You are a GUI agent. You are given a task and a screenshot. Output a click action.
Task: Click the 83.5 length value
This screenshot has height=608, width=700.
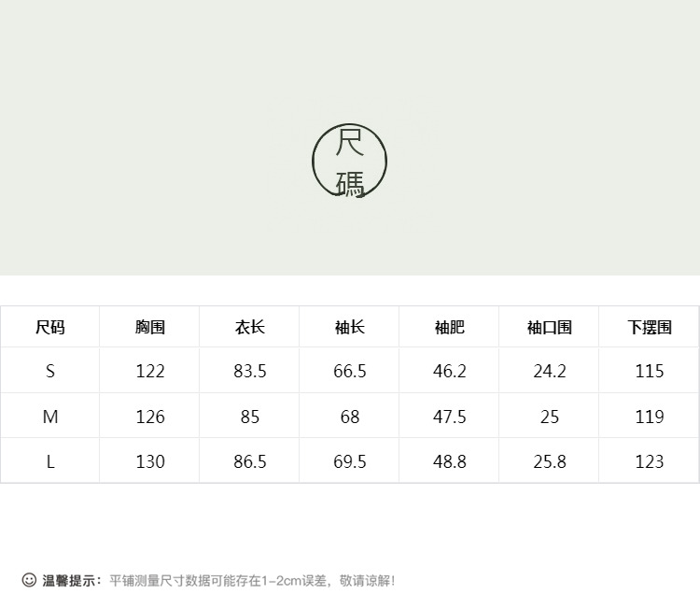coord(250,371)
